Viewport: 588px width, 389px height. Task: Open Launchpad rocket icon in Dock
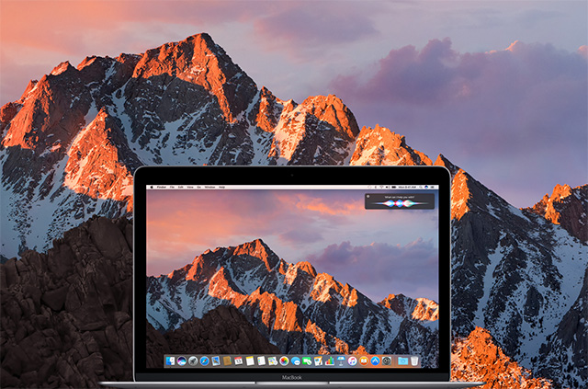point(193,360)
